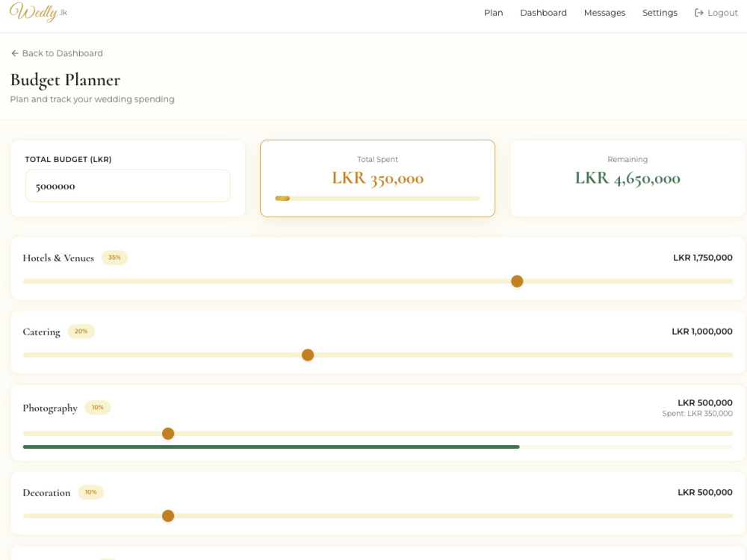Open Messages in top navigation

click(604, 13)
